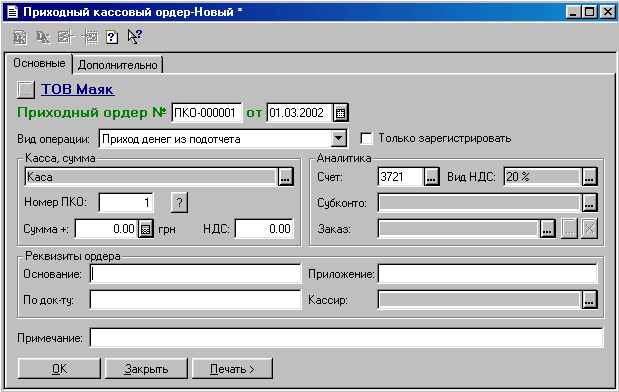The image size is (619, 392).
Task: Open the calendar picker next to the date
Action: coord(340,113)
